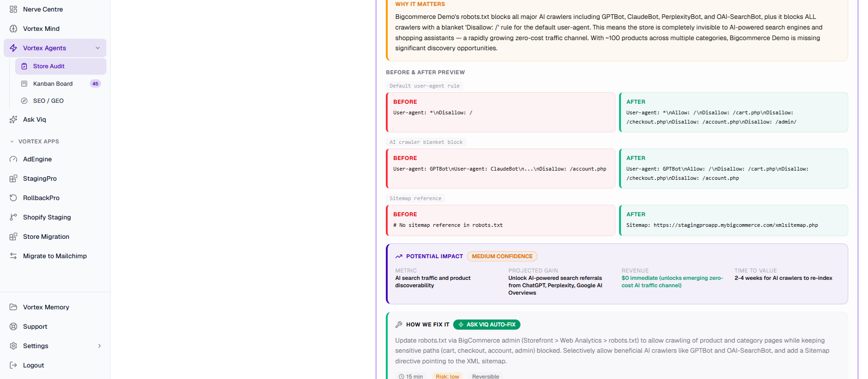The image size is (868, 379).
Task: Click the Ask Viq Auto-Fix button
Action: coord(487,325)
